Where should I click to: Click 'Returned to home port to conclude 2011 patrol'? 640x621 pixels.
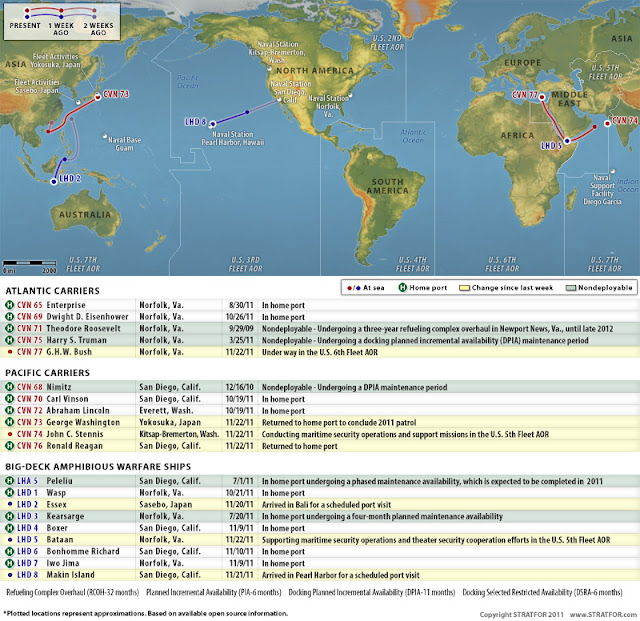tap(339, 422)
